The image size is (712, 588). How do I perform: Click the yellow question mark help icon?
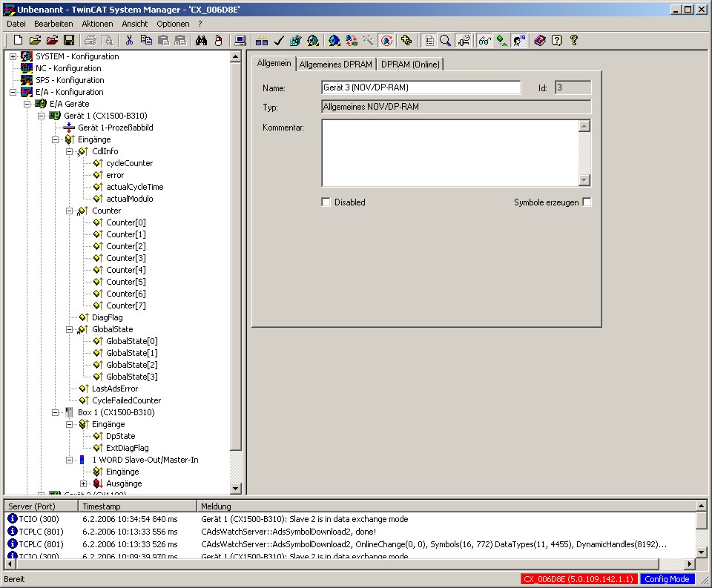(574, 40)
